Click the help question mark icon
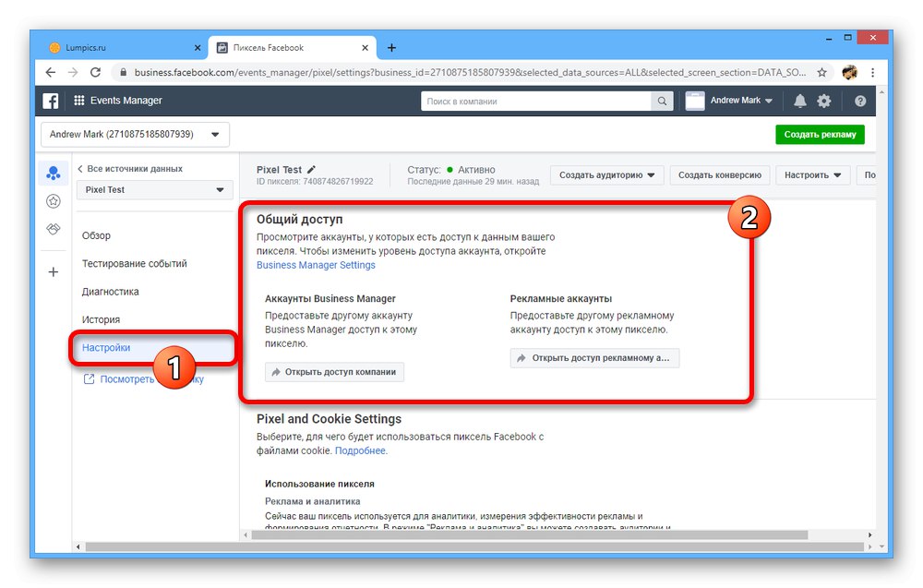 pyautogui.click(x=860, y=102)
